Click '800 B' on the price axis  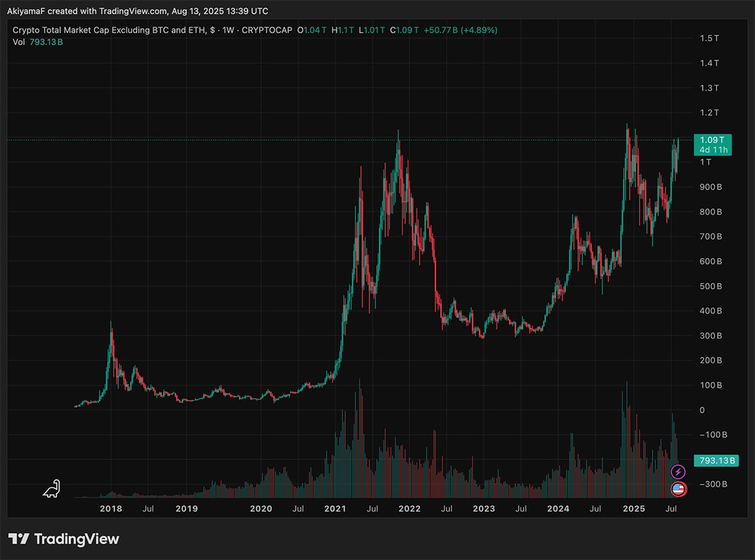pyautogui.click(x=710, y=212)
